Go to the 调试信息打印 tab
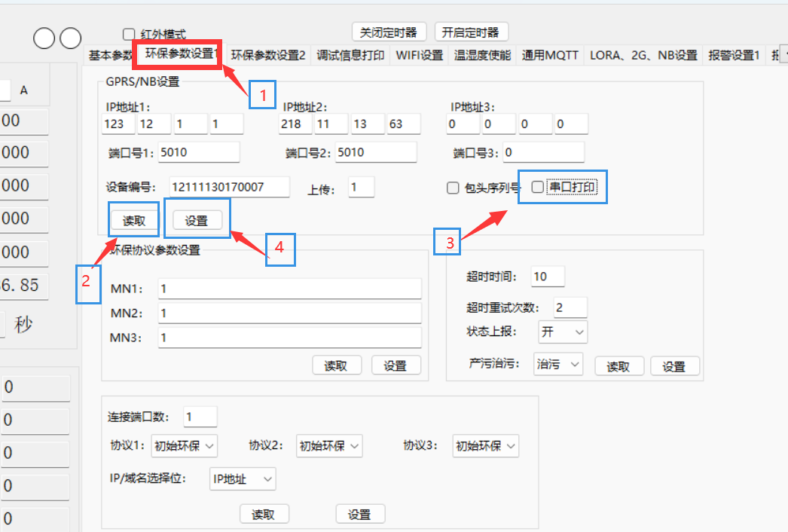Image resolution: width=788 pixels, height=532 pixels. pos(350,55)
